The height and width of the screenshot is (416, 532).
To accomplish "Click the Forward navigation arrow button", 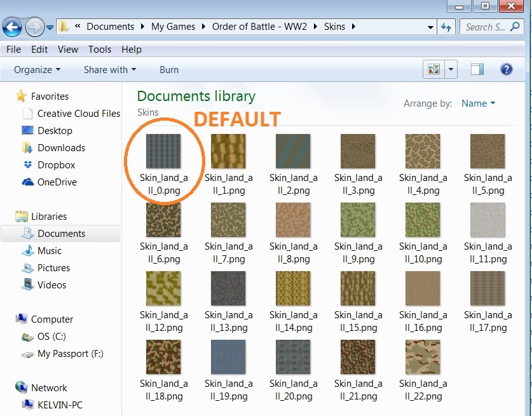I will 34,27.
